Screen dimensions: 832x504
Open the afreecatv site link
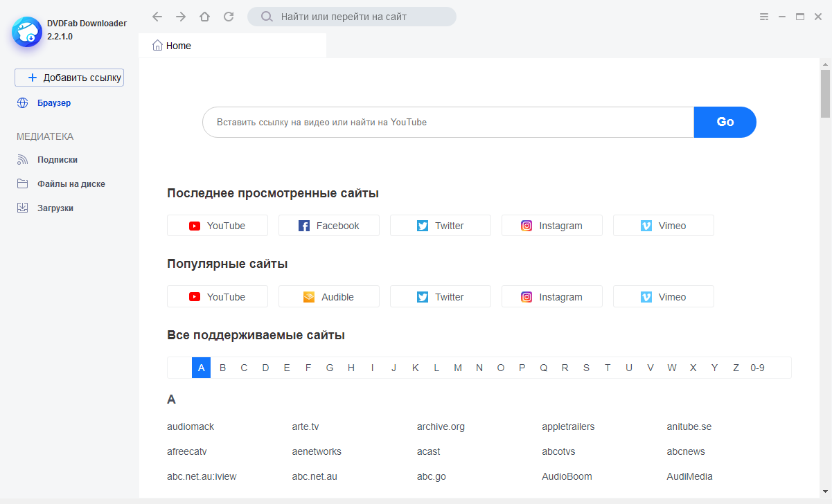(x=187, y=451)
